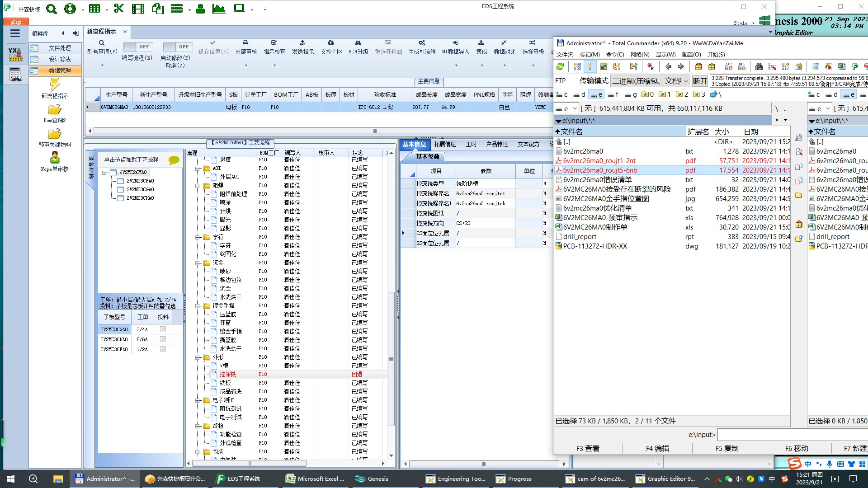Select 控深铣 process row
868x488 pixels.
[x=287, y=374]
